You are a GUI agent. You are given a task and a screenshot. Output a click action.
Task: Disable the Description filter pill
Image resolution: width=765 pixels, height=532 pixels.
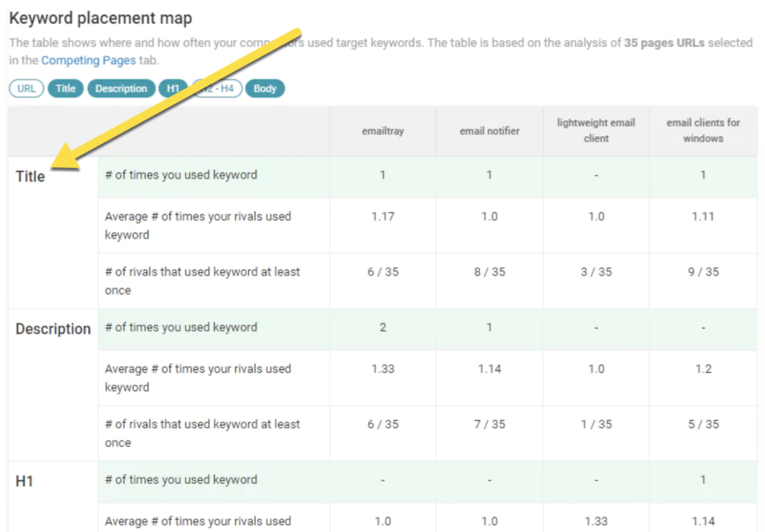coord(121,88)
